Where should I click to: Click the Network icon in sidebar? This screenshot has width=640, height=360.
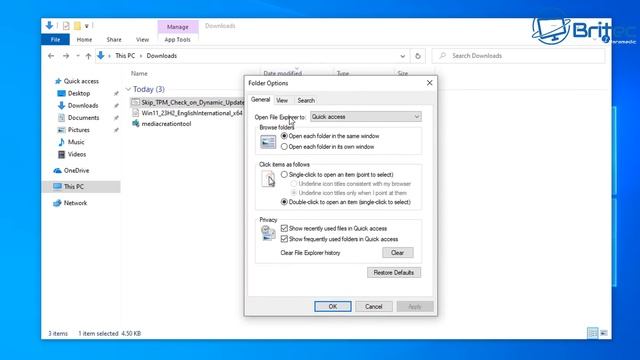[57, 203]
